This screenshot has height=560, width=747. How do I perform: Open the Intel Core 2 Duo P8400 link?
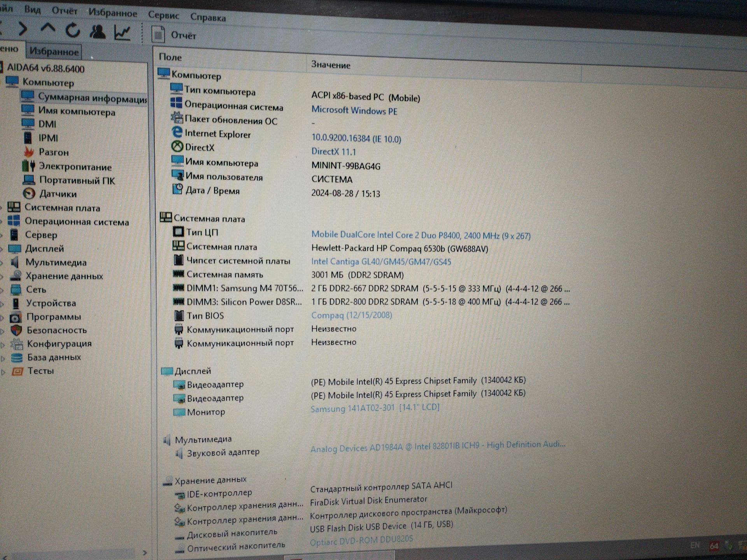point(421,235)
